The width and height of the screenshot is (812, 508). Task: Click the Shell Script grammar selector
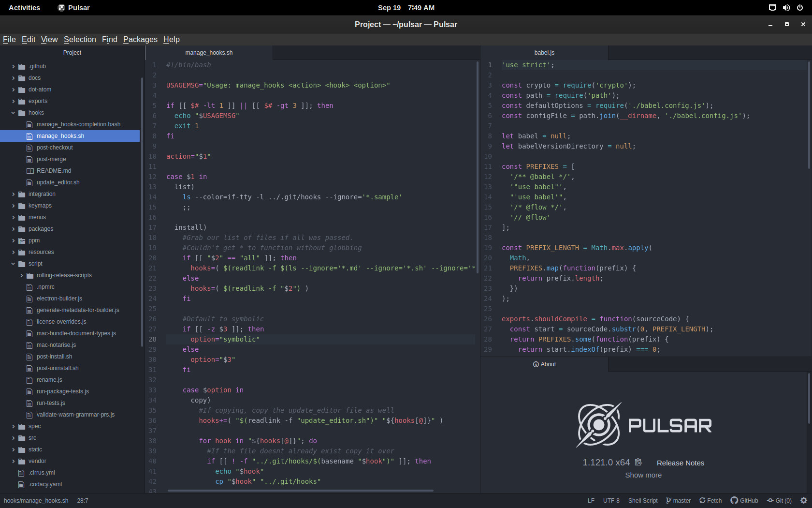[x=643, y=501]
